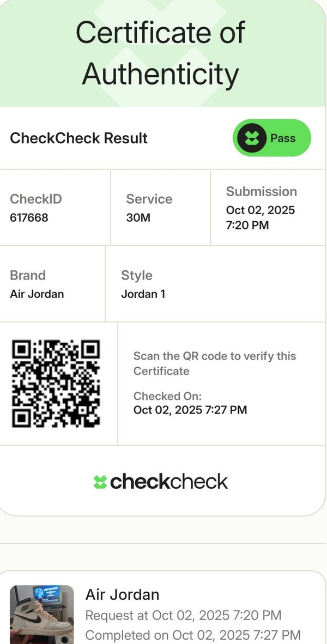Tap the CheckID column header label
Viewport: 327px width, 644px height.
tap(36, 199)
